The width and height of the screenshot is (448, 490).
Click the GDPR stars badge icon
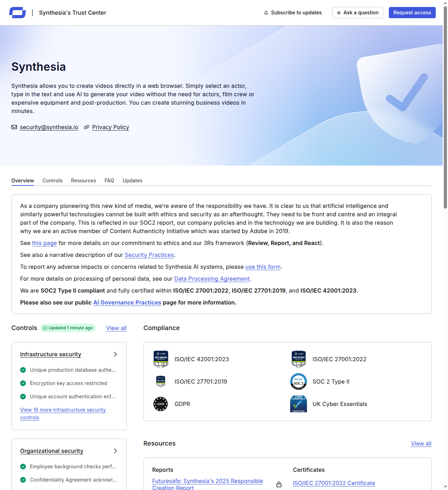click(161, 404)
